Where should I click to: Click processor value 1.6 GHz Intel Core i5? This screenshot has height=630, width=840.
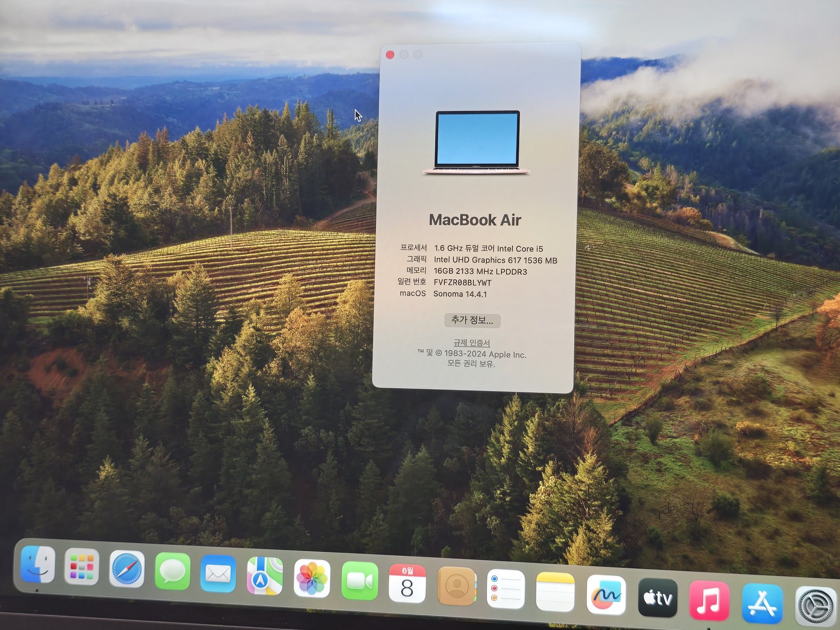pyautogui.click(x=488, y=248)
